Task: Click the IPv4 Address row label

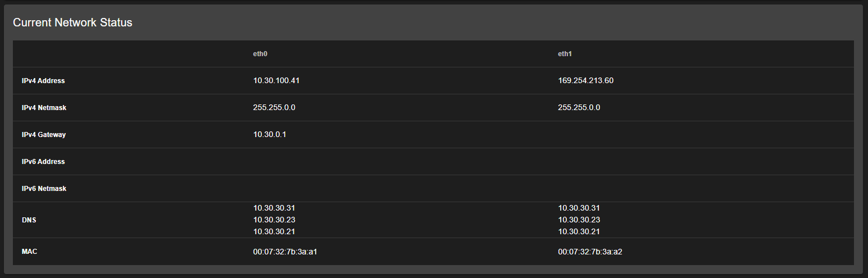Action: (x=43, y=81)
